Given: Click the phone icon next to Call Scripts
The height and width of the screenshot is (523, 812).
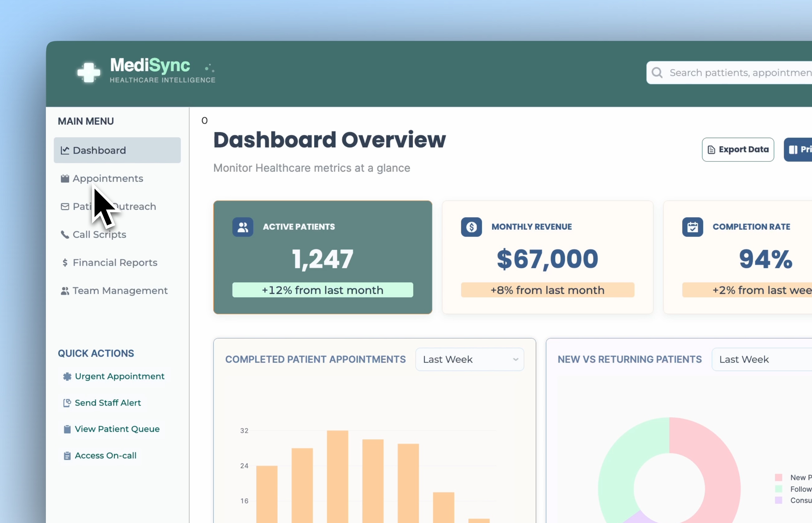Looking at the screenshot, I should (x=65, y=234).
